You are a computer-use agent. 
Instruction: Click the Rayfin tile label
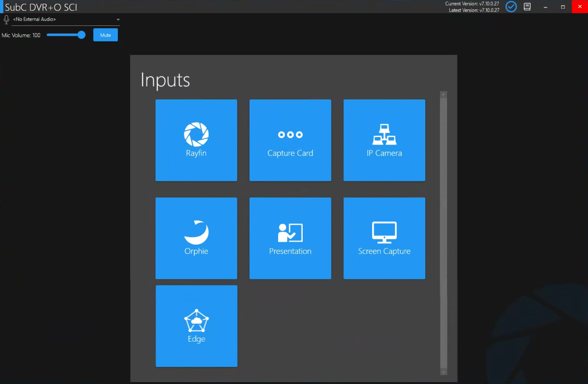click(196, 153)
